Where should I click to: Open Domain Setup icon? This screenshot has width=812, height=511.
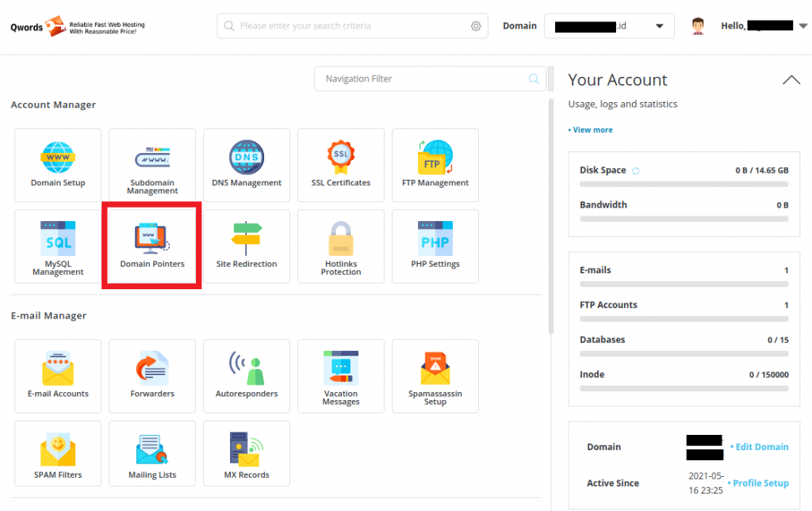[58, 165]
